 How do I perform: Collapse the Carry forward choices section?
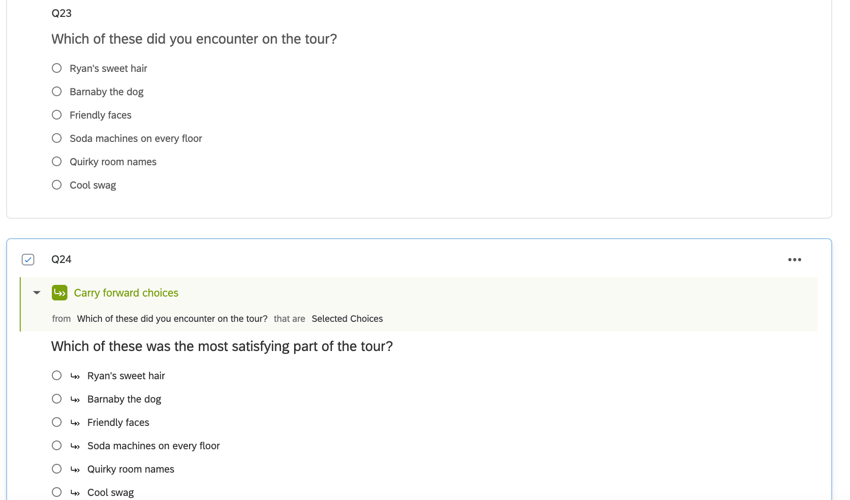[x=37, y=293]
